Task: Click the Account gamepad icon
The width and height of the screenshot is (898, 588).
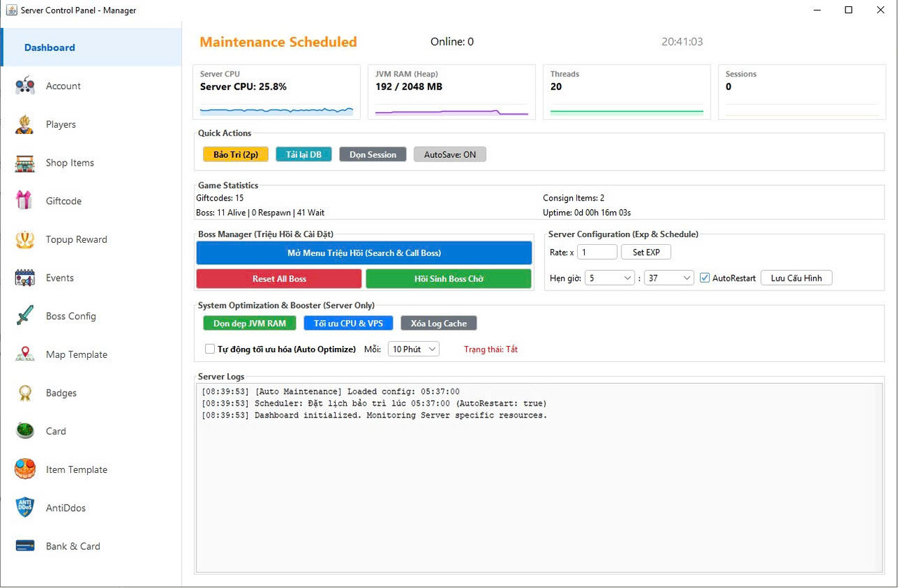Action: (25, 86)
